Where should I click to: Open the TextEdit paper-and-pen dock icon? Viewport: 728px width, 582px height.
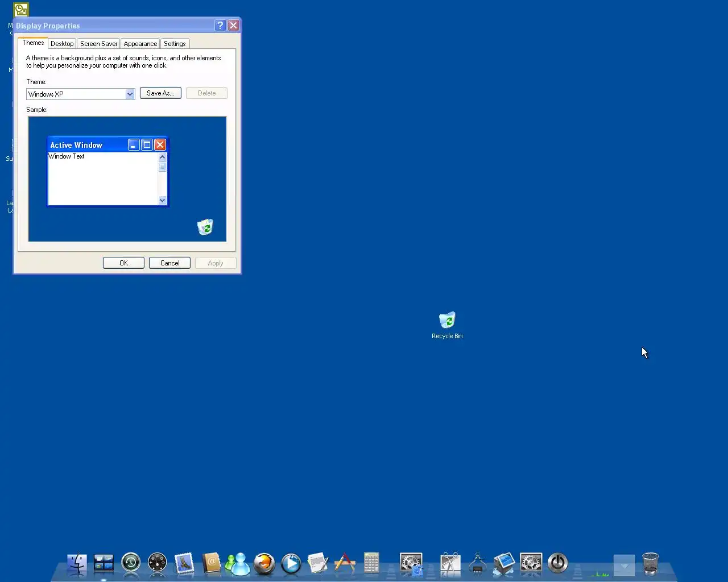pos(318,563)
